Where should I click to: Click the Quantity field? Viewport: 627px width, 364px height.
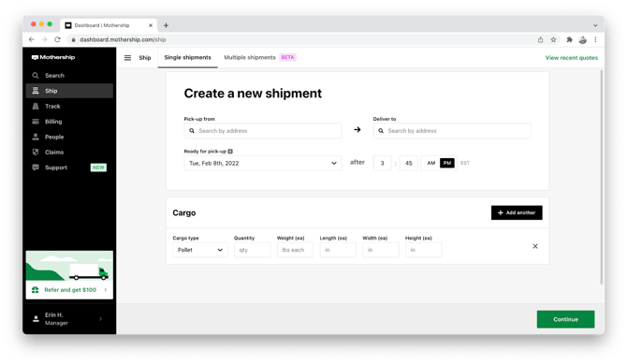pyautogui.click(x=253, y=250)
